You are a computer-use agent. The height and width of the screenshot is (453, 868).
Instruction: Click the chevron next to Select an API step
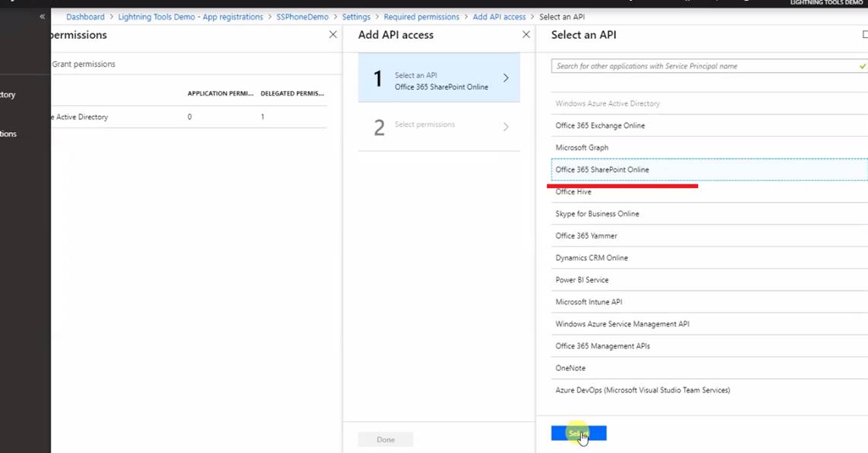click(506, 78)
